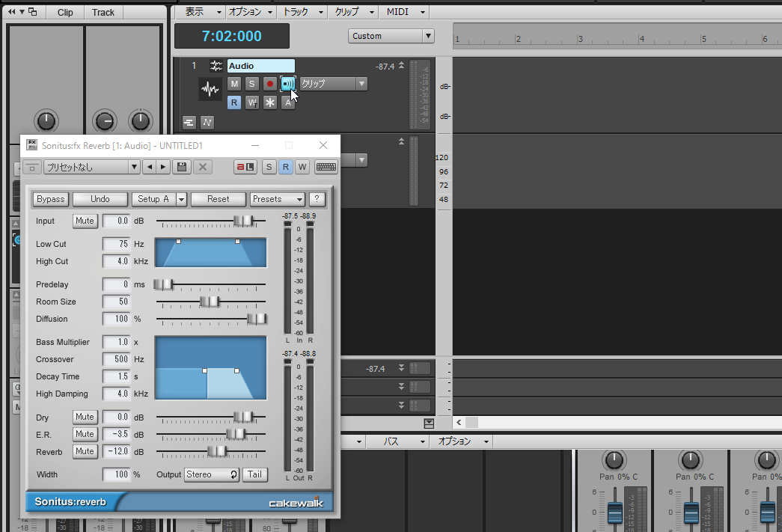The width and height of the screenshot is (782, 532).
Task: Delete preset with X icon
Action: coord(203,167)
